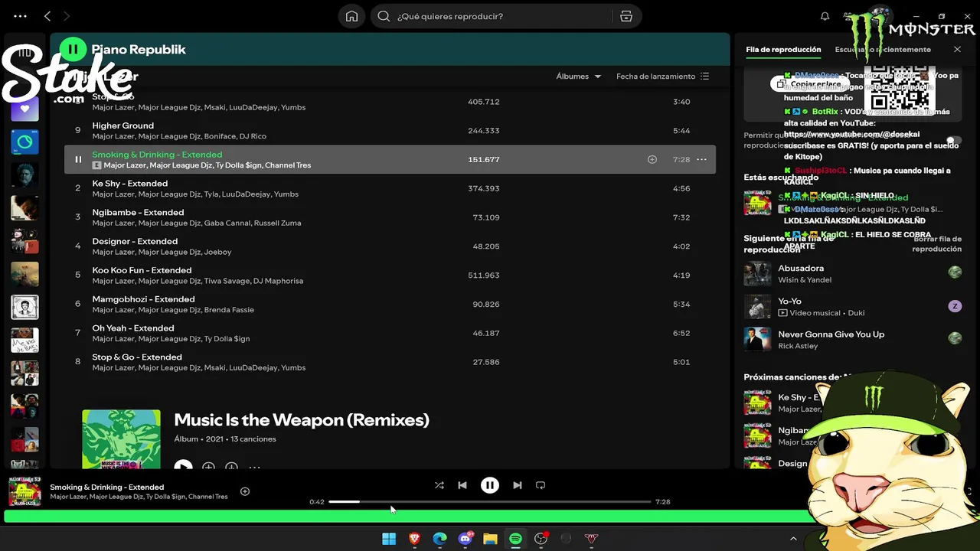
Task: Go back with the left arrow
Action: (47, 16)
